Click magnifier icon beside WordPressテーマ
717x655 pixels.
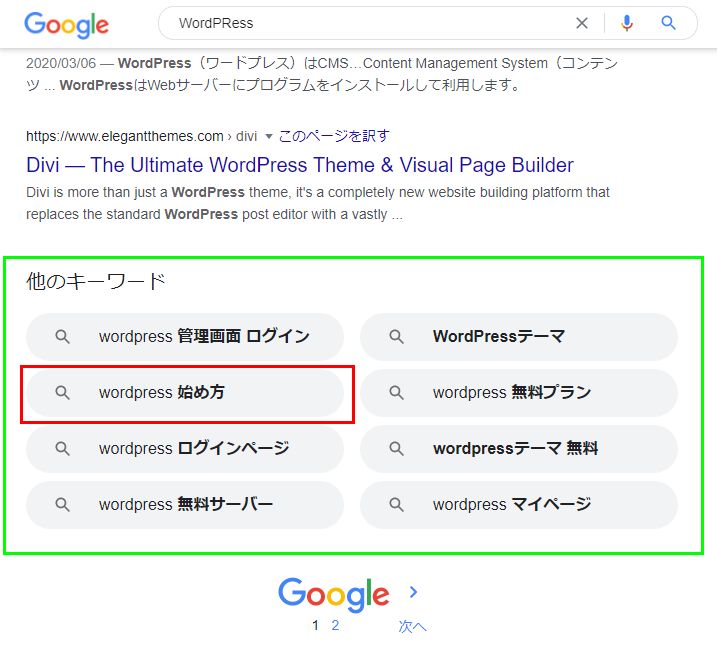point(396,337)
